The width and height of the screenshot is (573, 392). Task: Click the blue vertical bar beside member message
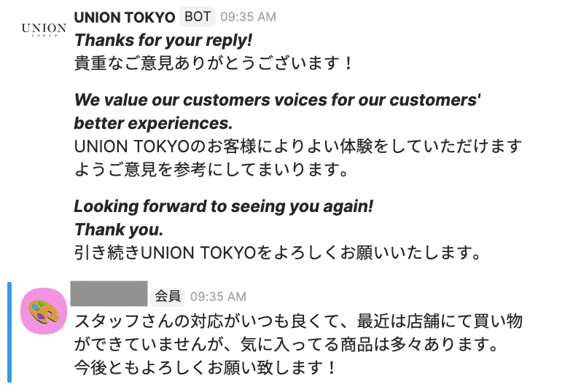point(9,332)
